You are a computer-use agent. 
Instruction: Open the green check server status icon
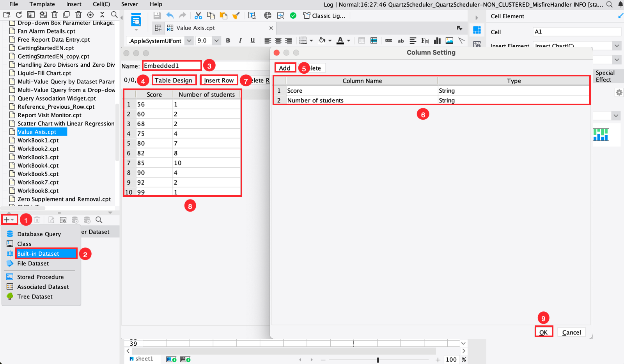tap(293, 16)
